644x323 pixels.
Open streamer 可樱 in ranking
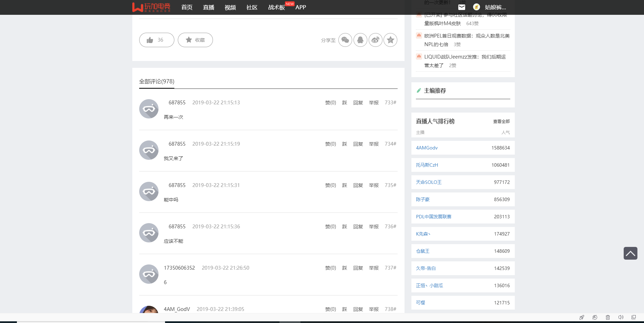[x=420, y=303]
